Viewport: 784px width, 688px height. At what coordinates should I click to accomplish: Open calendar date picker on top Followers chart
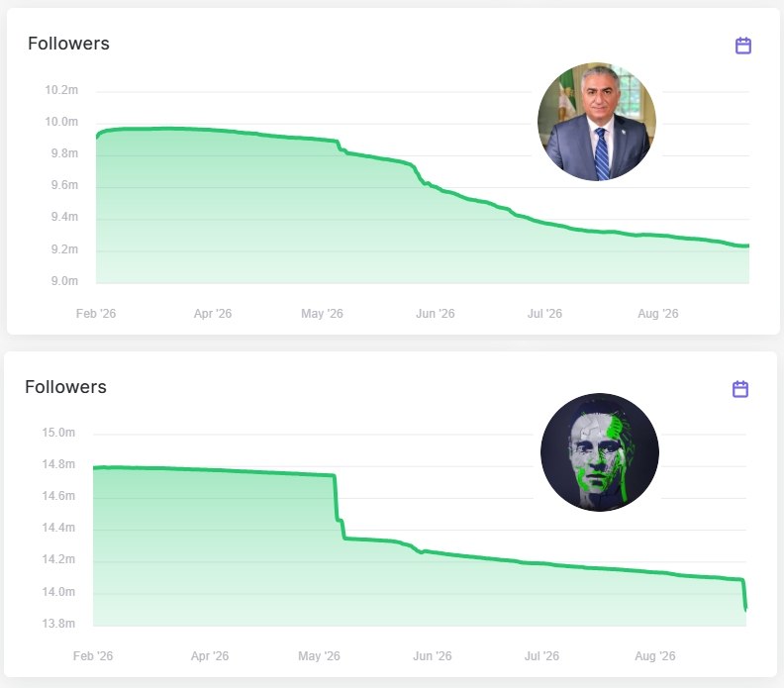pos(743,46)
